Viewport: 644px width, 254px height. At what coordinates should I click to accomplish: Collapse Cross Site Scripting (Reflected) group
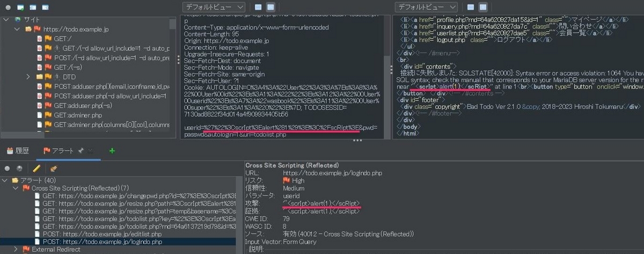16,188
